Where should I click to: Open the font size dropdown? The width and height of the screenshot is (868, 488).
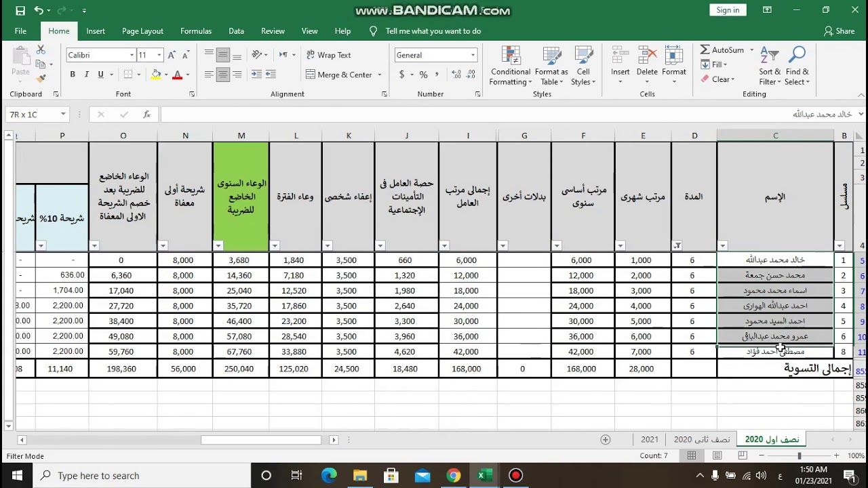[159, 55]
